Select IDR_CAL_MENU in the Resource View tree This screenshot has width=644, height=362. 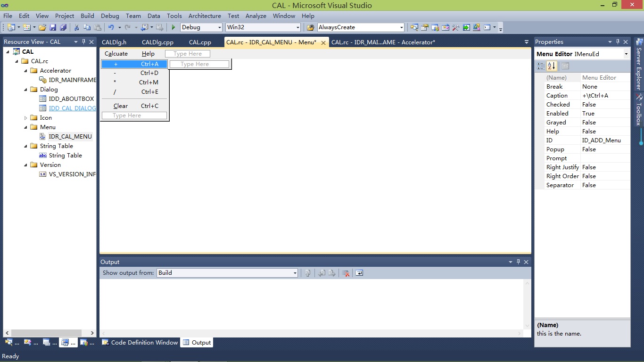70,137
